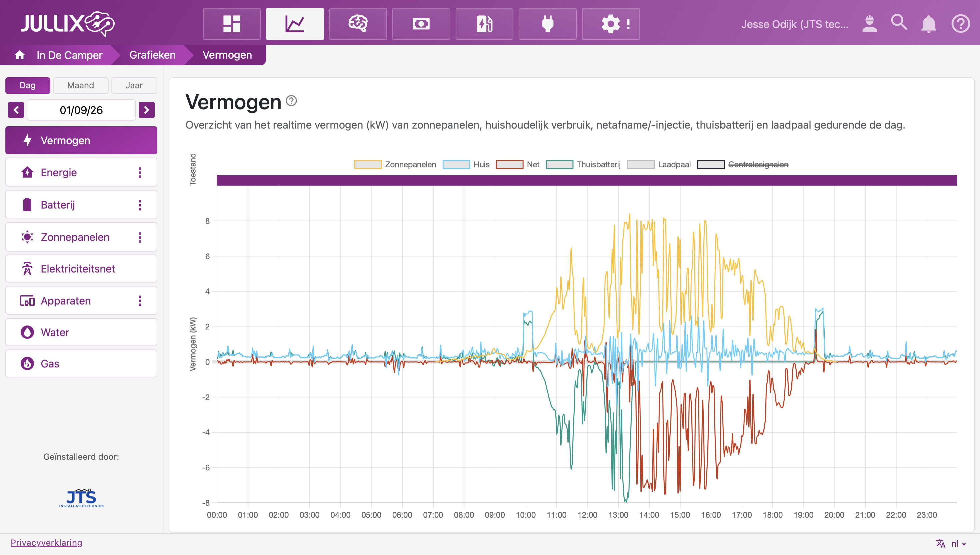Expand Apparaten submenu dots

[140, 301]
